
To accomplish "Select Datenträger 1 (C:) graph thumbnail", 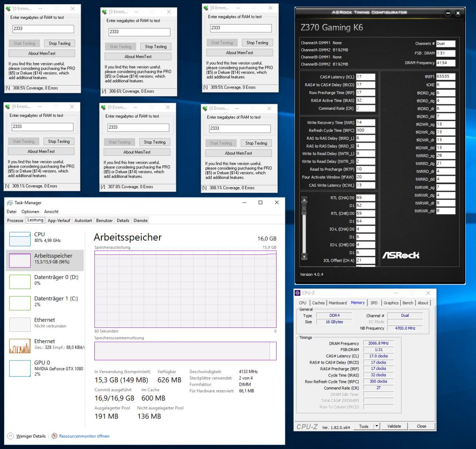I will pos(20,303).
